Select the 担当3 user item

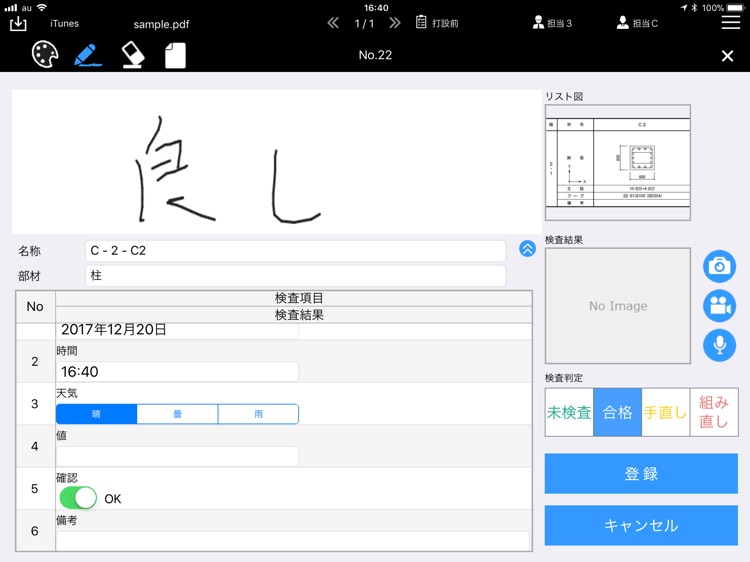tap(552, 23)
